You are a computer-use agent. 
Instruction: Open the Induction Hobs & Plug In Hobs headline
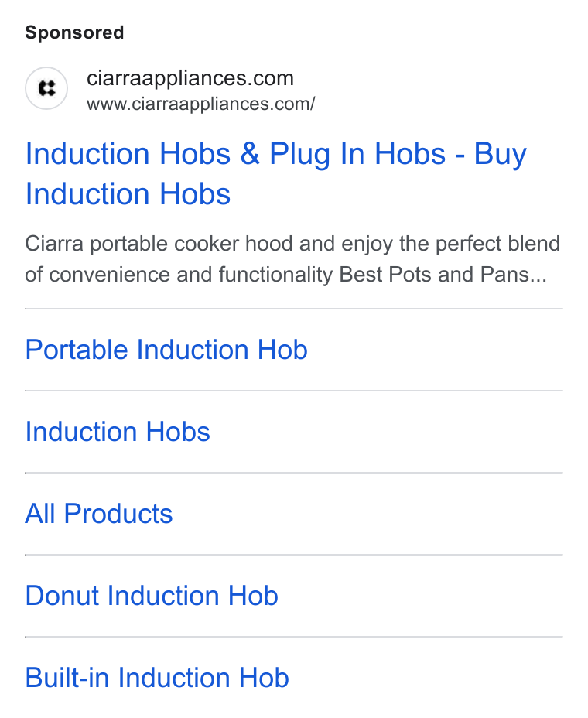(276, 173)
